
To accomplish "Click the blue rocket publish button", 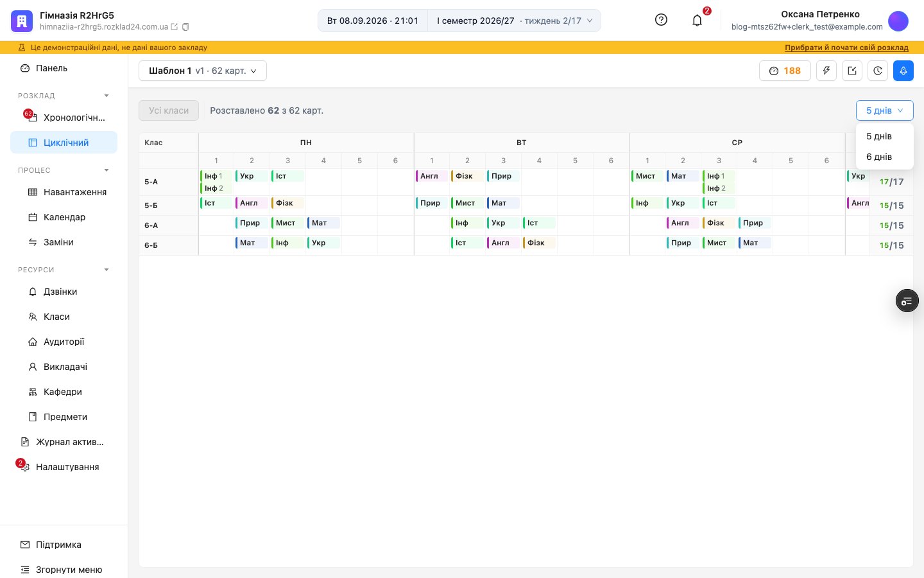I will (903, 71).
